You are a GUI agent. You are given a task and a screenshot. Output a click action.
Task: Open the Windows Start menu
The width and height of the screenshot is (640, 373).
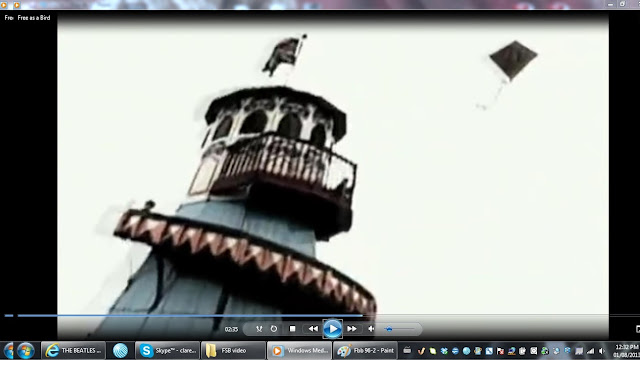(x=25, y=351)
